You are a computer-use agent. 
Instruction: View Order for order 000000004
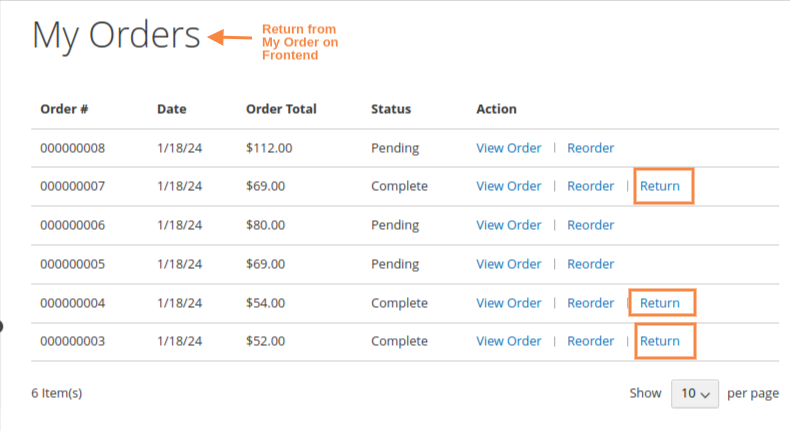[x=508, y=303]
